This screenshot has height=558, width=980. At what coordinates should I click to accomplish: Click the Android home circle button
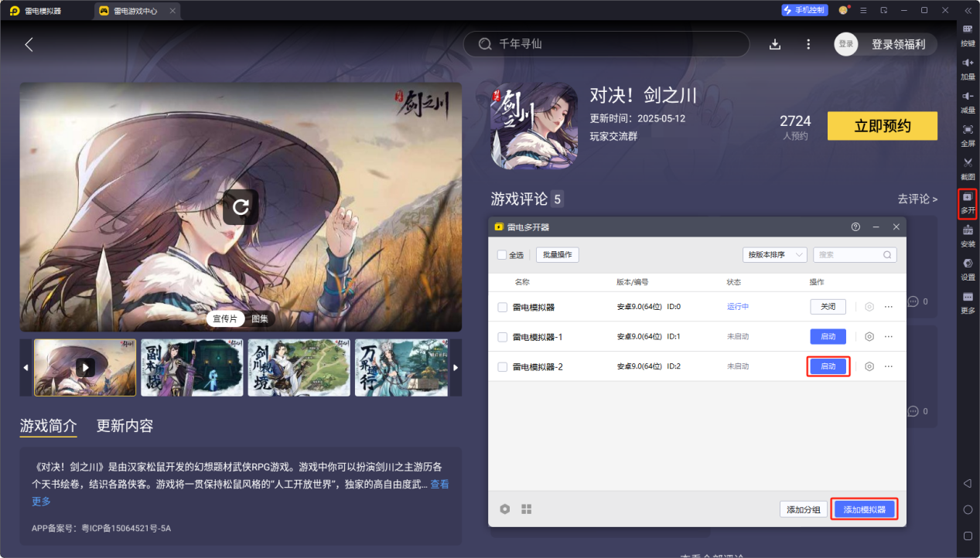coord(968,509)
